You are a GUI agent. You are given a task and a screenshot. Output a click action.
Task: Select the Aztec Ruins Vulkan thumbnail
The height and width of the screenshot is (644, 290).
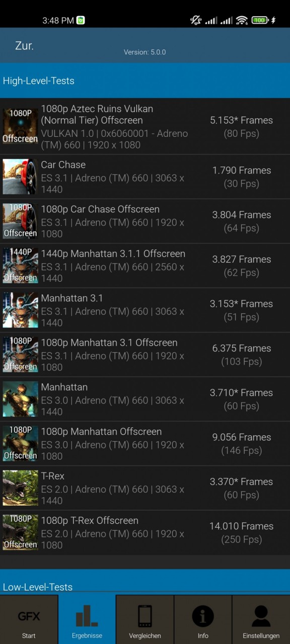click(x=20, y=126)
